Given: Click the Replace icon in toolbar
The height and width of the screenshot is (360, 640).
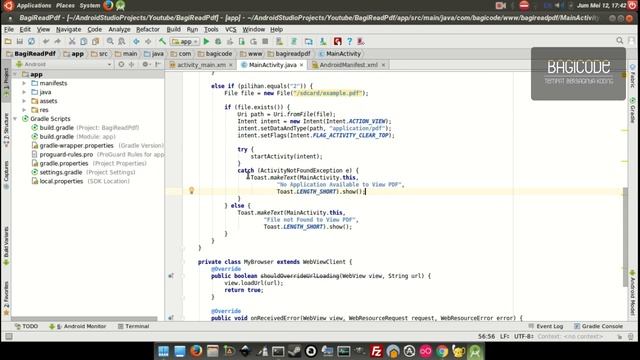Looking at the screenshot, I should click(122, 41).
